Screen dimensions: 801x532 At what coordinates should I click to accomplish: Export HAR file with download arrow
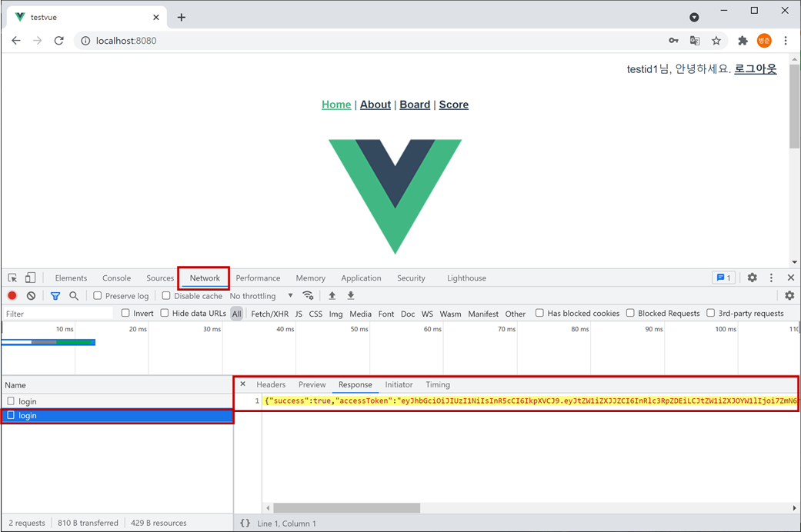(x=350, y=296)
